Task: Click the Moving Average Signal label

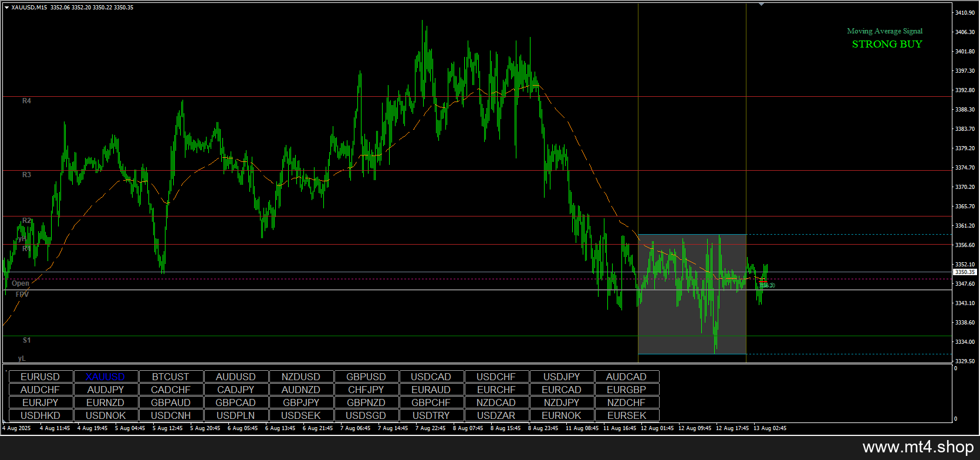Action: click(x=884, y=31)
